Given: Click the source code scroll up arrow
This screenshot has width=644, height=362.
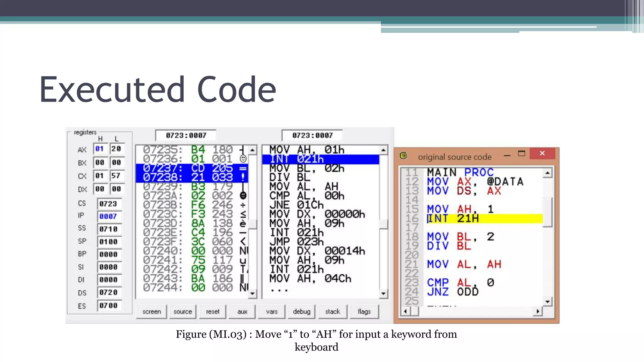Looking at the screenshot, I should [547, 173].
